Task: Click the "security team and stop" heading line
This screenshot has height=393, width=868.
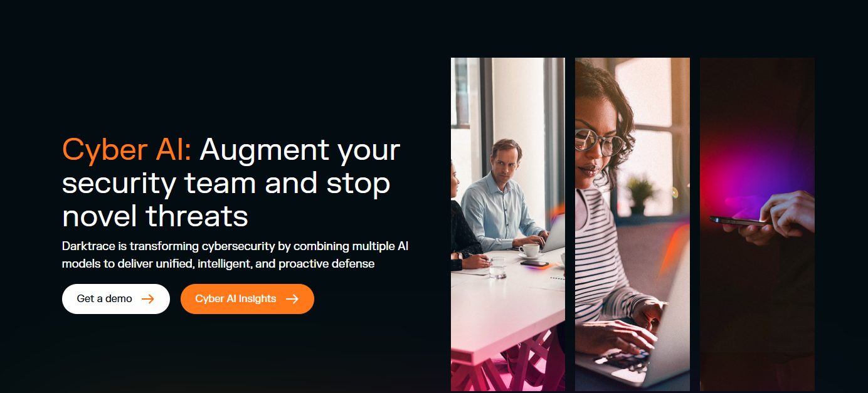Action: tap(226, 184)
